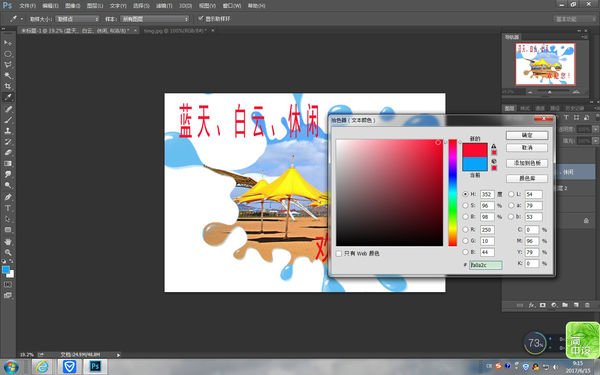Open the 样本 sample layers dropdown
This screenshot has width=600, height=375.
click(155, 19)
